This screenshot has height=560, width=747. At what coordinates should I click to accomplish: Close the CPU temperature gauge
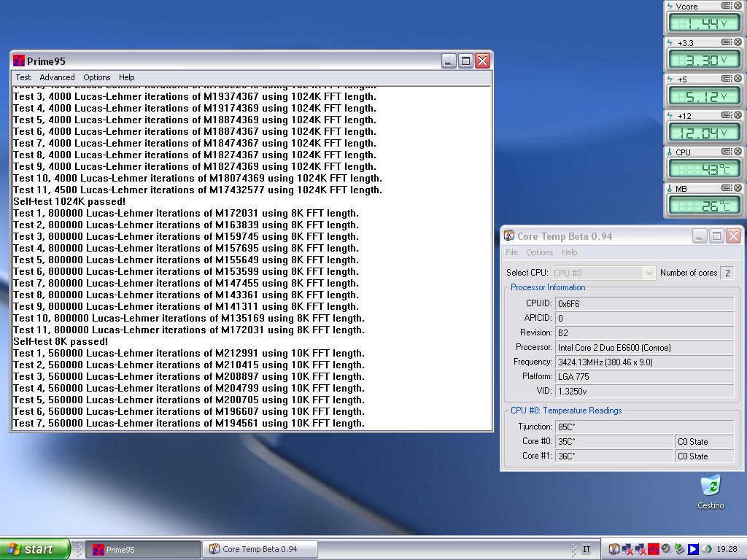pyautogui.click(x=738, y=152)
